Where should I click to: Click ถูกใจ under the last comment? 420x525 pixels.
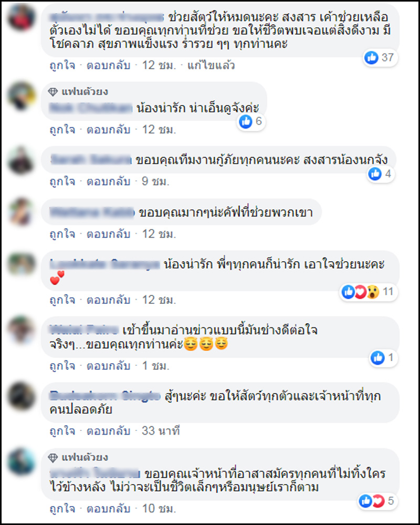(x=62, y=509)
